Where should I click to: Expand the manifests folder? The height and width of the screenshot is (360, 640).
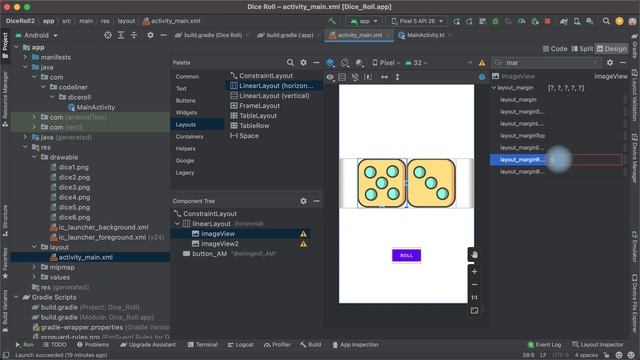point(25,57)
